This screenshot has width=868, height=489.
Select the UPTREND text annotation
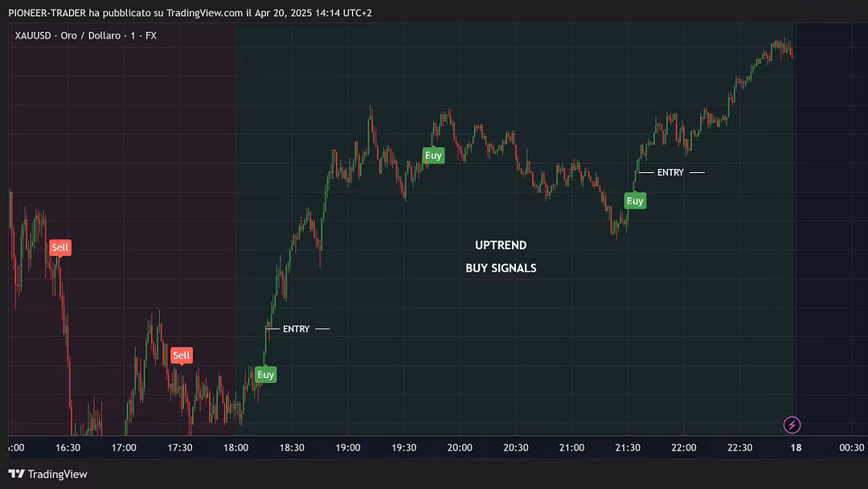(501, 245)
